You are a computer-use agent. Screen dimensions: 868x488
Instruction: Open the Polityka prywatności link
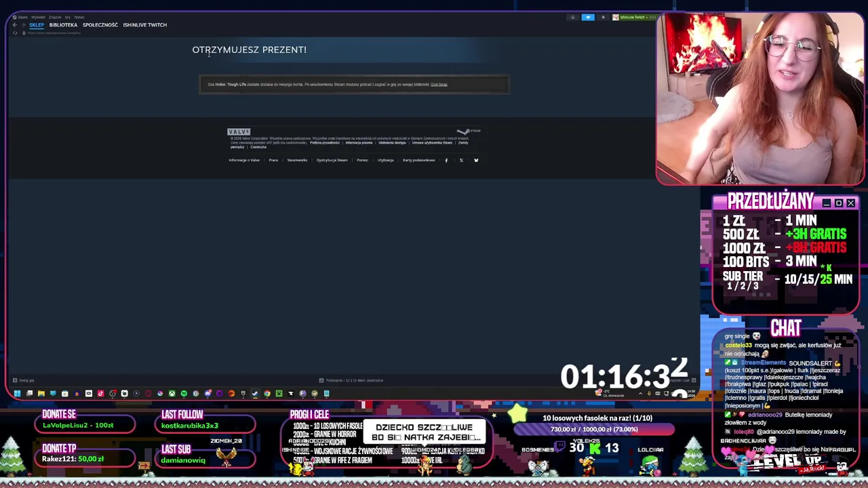point(325,143)
